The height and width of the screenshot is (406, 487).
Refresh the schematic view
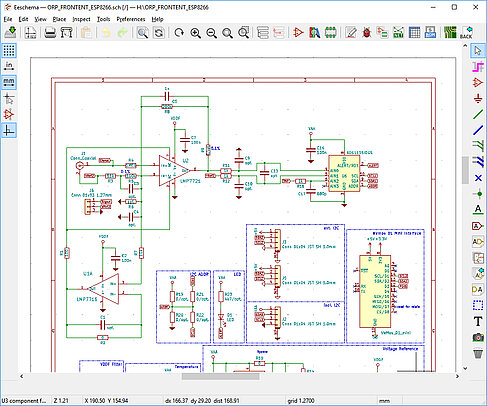[x=179, y=33]
